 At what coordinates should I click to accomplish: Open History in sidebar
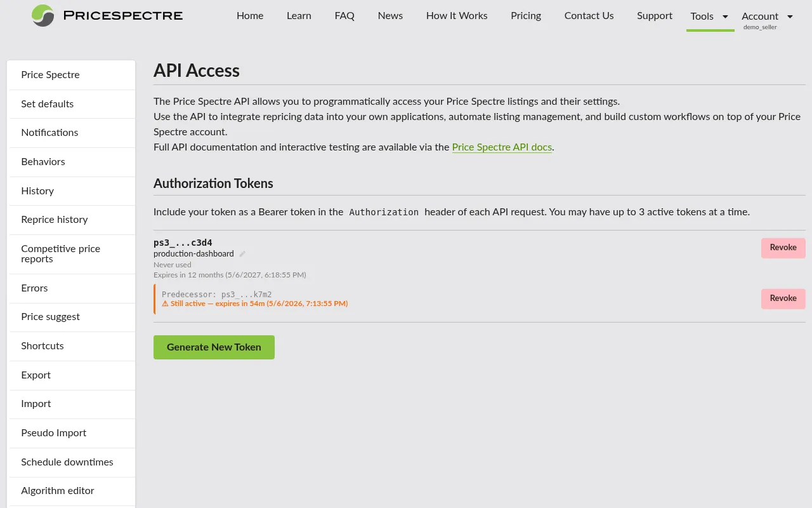pos(72,191)
